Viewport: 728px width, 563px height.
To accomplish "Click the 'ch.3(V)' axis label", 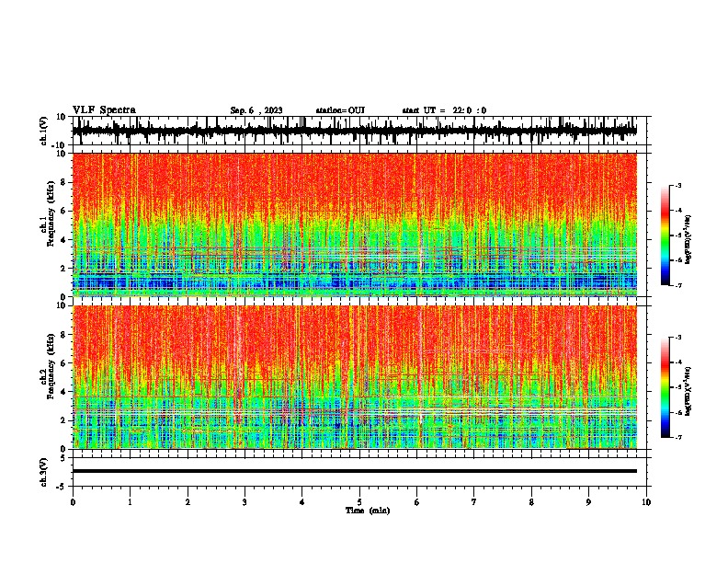I will coord(43,473).
